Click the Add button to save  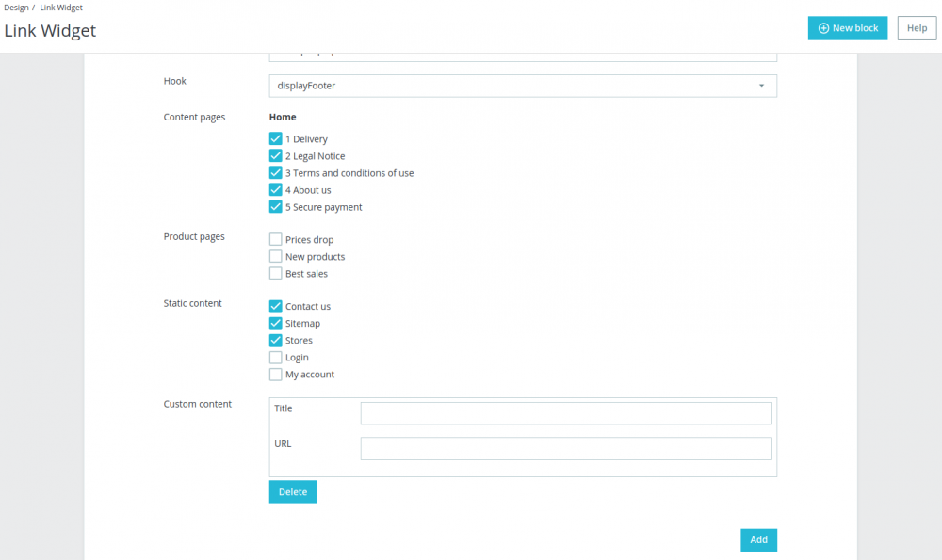pyautogui.click(x=758, y=539)
